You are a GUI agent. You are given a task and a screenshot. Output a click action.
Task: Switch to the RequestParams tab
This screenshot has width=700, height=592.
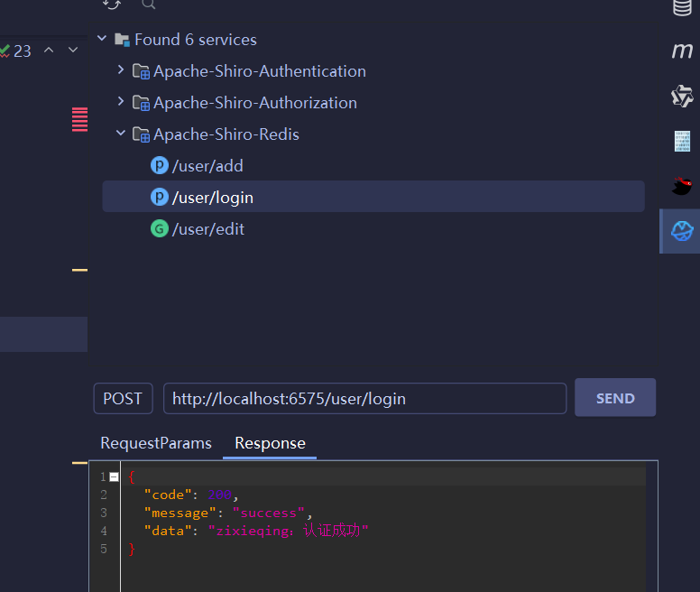(x=156, y=443)
